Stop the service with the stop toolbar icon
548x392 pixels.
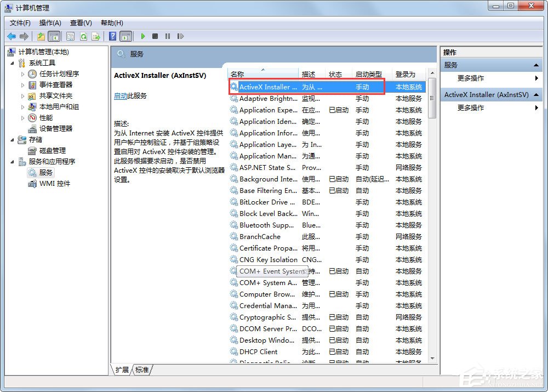tap(156, 36)
